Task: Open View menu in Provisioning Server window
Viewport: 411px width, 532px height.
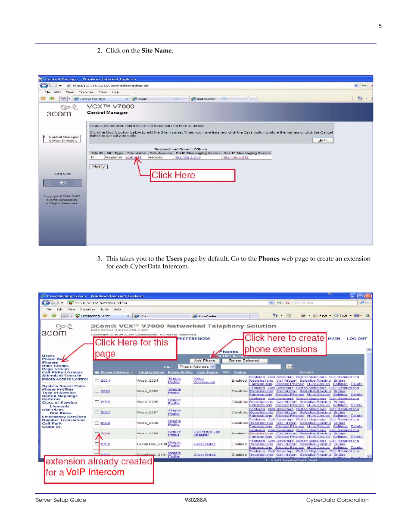Action: pos(72,309)
